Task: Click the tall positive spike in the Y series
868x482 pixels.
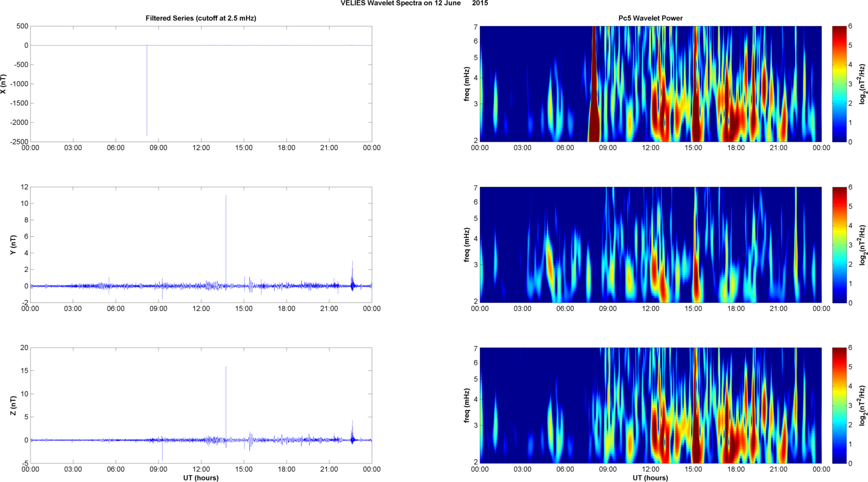Action: (x=226, y=241)
